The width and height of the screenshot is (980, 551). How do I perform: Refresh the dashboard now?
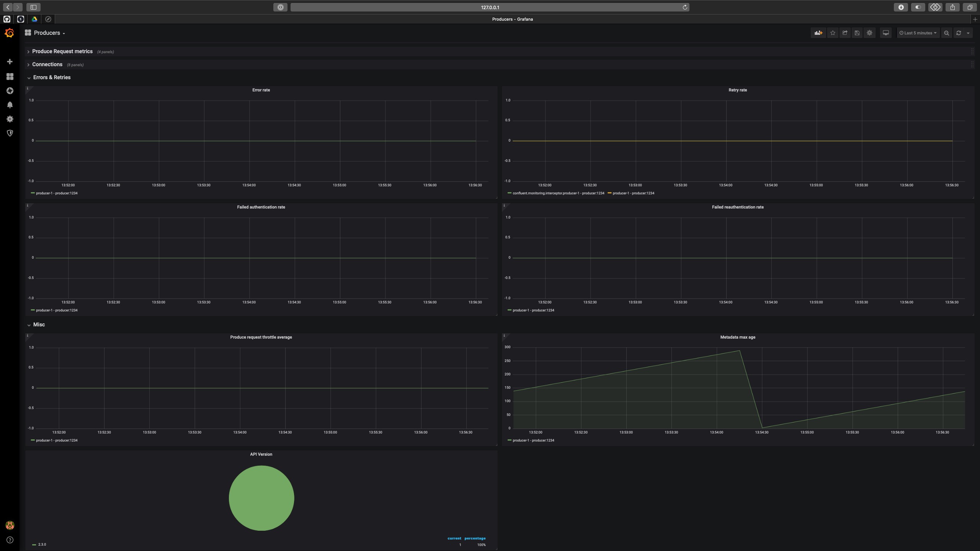[x=959, y=33]
